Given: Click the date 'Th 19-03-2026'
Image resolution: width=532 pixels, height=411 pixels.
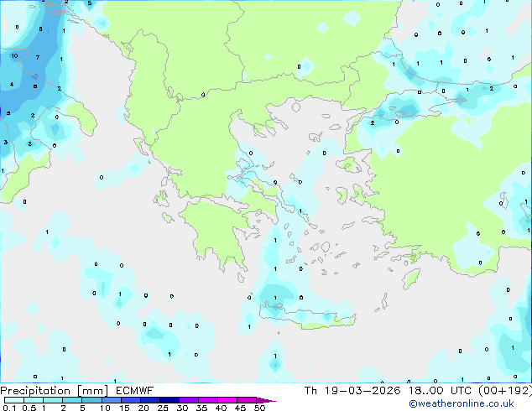Looking at the screenshot, I should (352, 391).
